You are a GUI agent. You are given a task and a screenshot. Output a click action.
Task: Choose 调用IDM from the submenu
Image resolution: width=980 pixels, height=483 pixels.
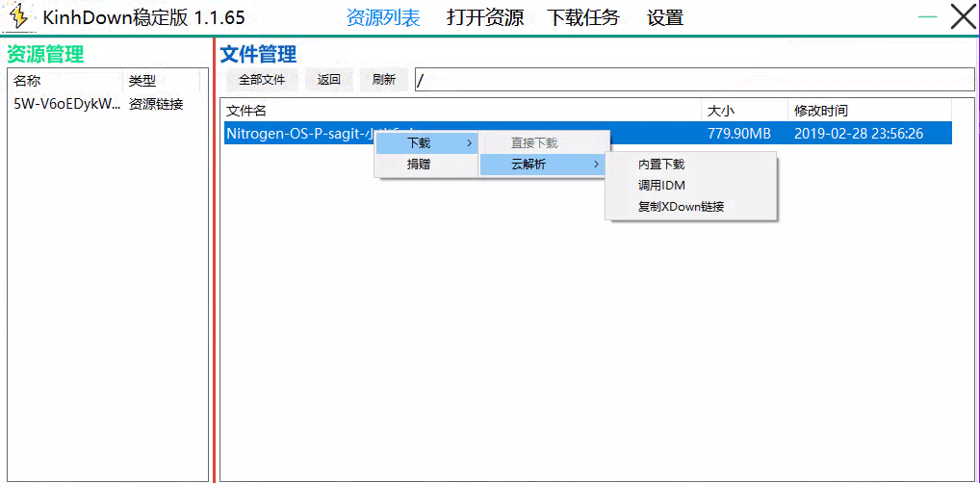click(690, 186)
